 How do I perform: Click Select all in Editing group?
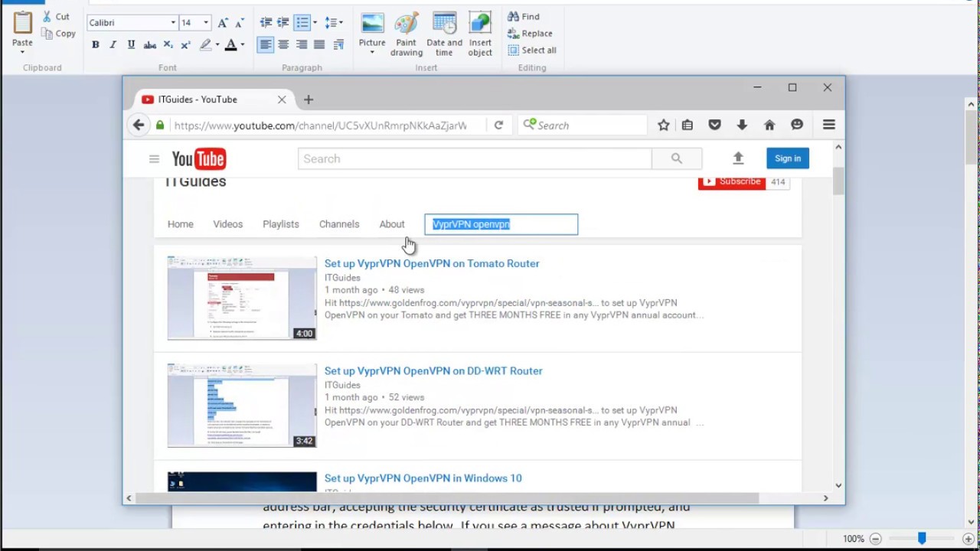pyautogui.click(x=532, y=51)
